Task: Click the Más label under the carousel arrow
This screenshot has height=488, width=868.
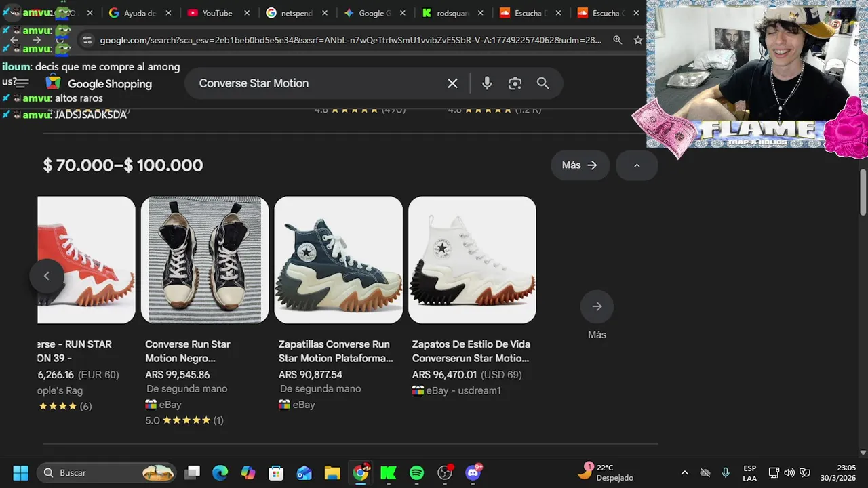Action: tap(597, 335)
